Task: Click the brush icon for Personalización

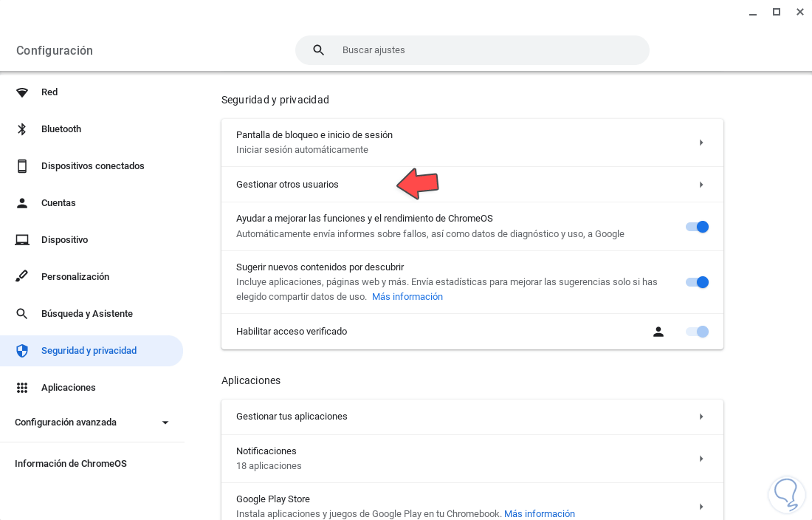Action: click(22, 277)
